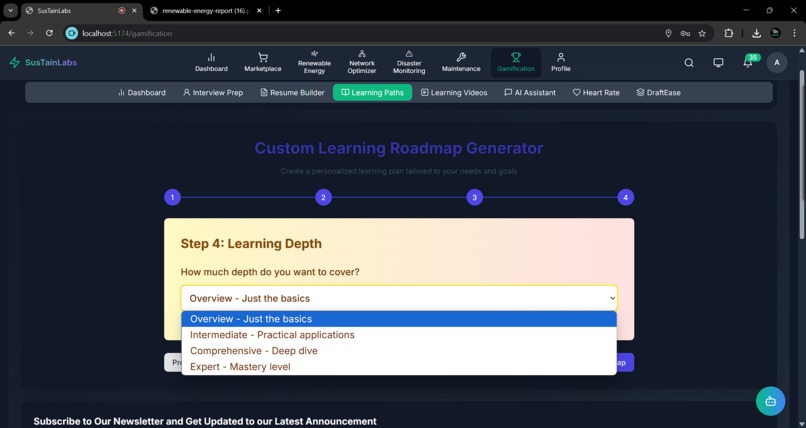Open browser downloads icon
This screenshot has width=806, height=428.
[756, 33]
